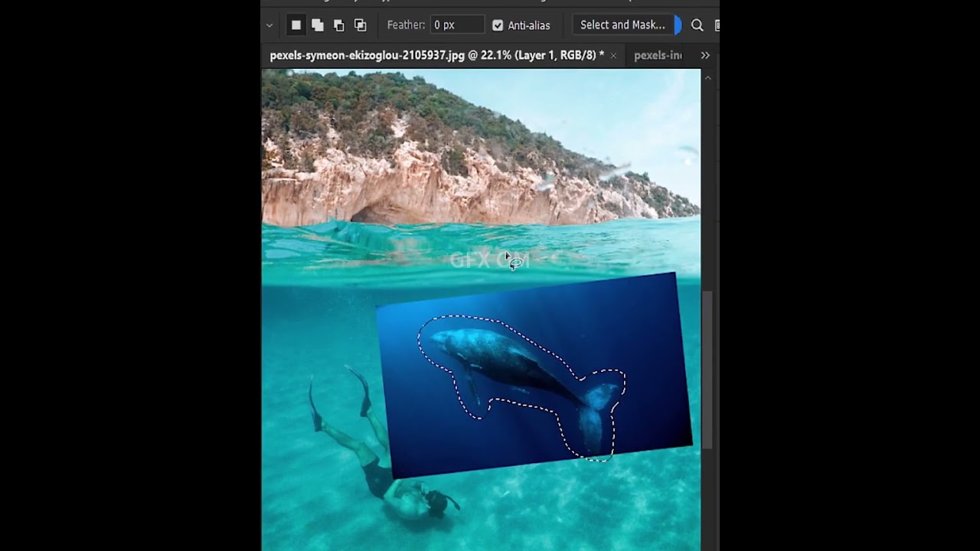Viewport: 980px width, 551px height.
Task: Choose Intersect with selection mode icon
Action: 361,25
